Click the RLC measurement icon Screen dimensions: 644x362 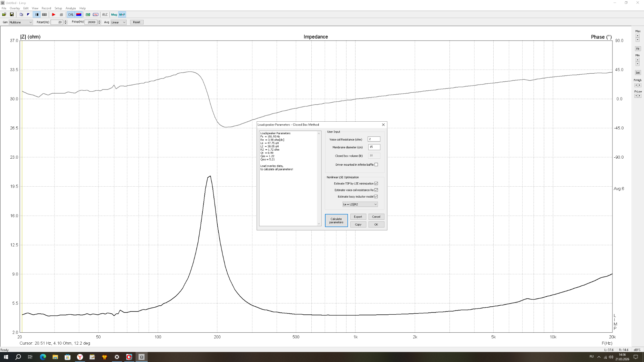point(105,14)
